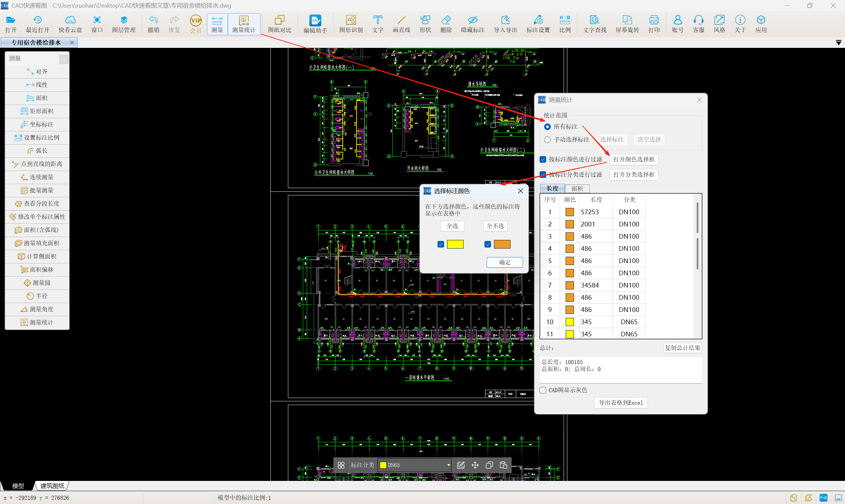
Task: Switch to the 面积 tab
Action: [577, 188]
